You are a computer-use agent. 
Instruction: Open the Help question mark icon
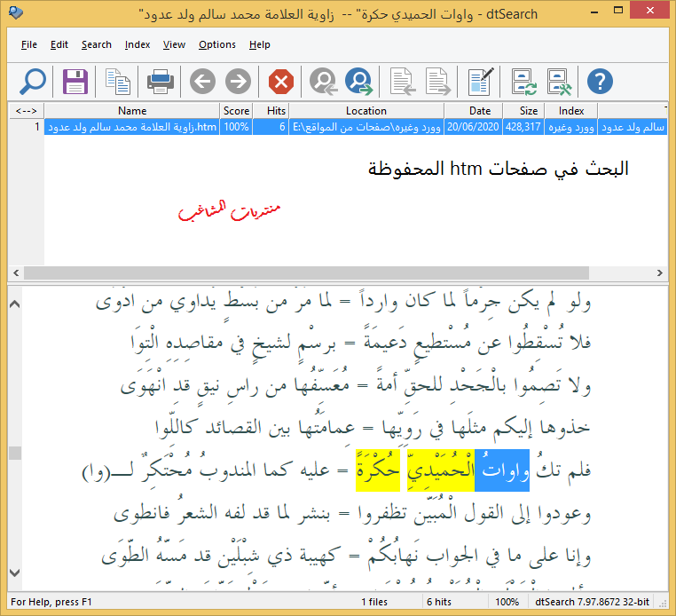[x=601, y=83]
